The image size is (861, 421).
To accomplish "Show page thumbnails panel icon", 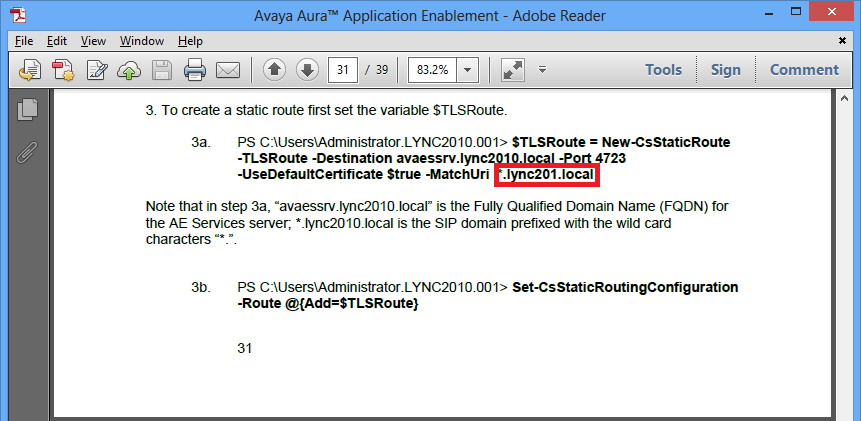I will [x=27, y=109].
